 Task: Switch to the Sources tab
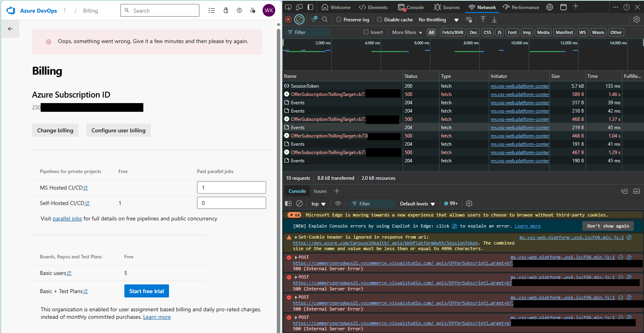(447, 7)
